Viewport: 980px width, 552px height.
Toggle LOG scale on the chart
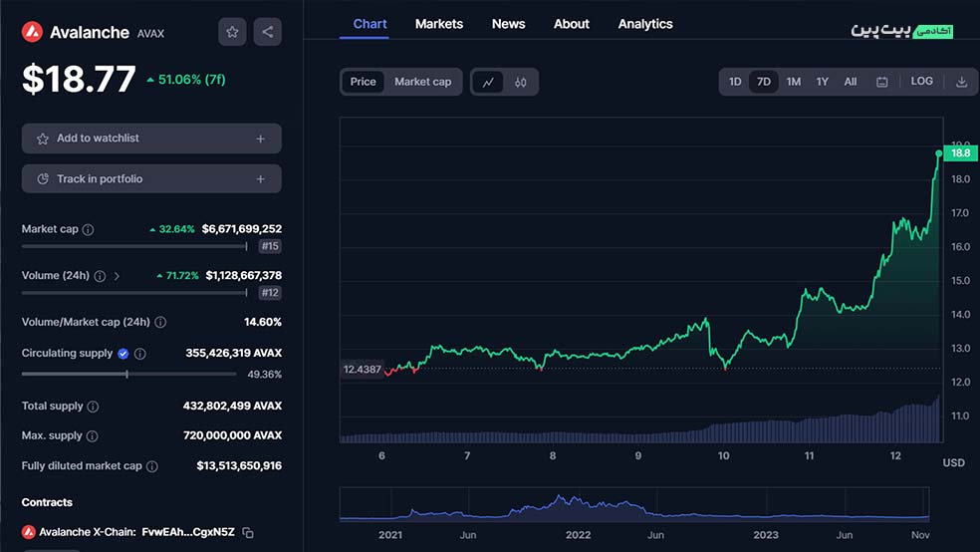pyautogui.click(x=922, y=82)
